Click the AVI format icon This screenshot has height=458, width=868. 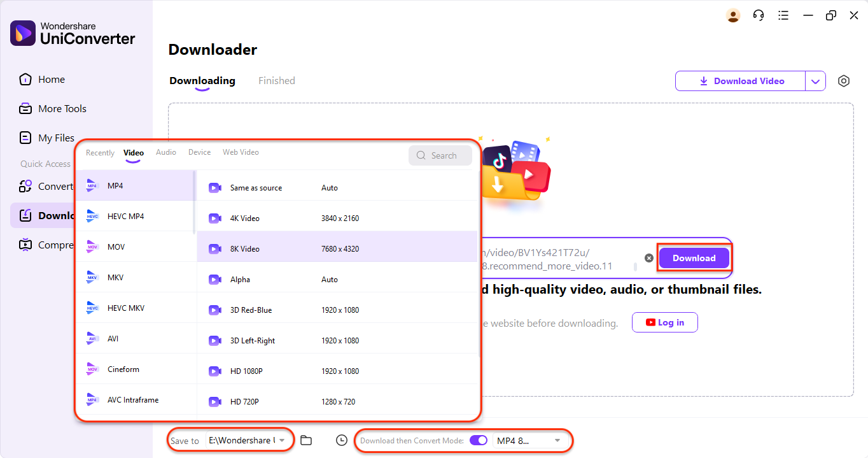93,339
